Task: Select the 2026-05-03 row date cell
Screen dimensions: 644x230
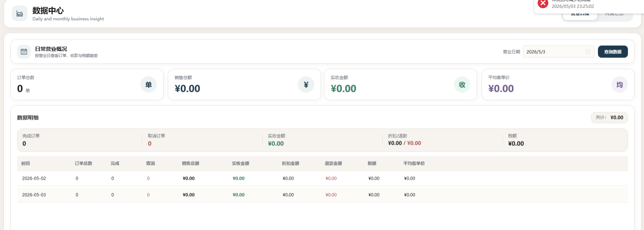Action: click(x=34, y=195)
